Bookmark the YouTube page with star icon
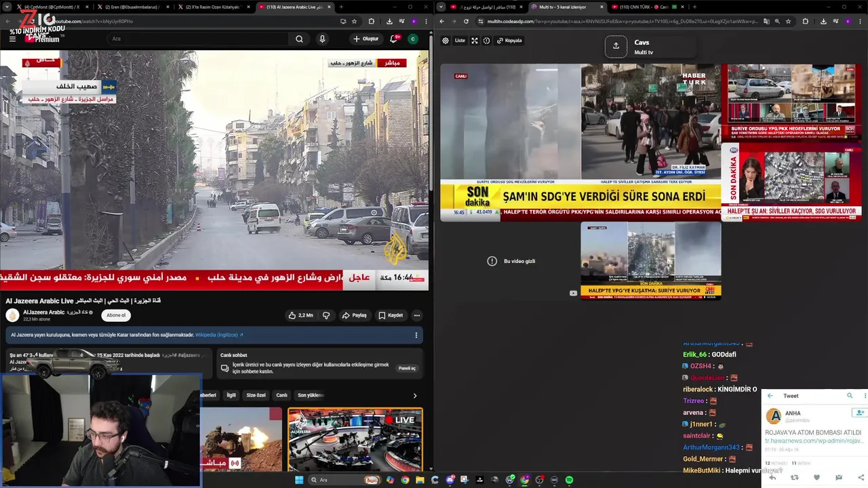The width and height of the screenshot is (868, 488). 354,21
